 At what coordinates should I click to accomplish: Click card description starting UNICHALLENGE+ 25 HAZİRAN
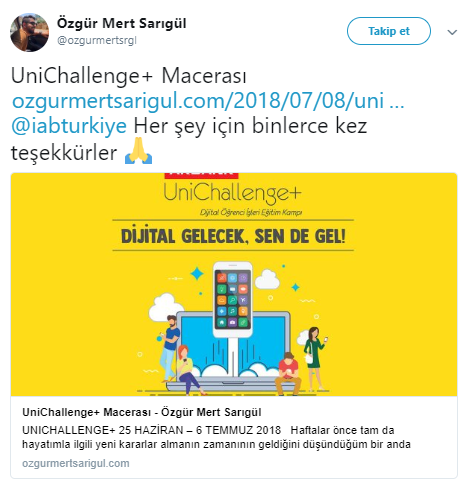(x=216, y=437)
